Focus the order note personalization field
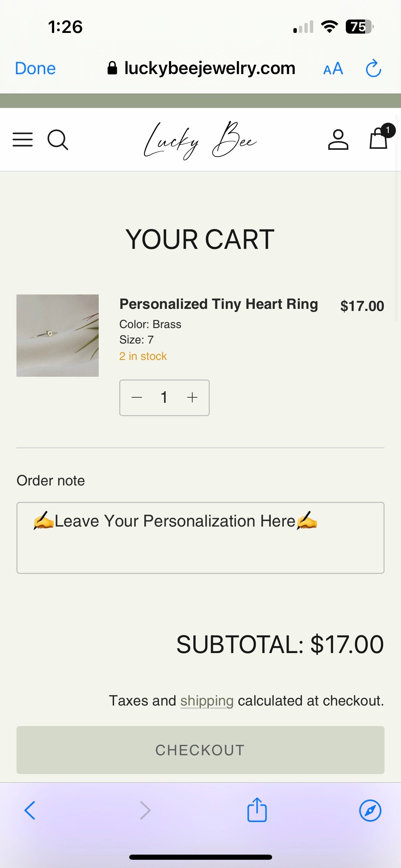401x868 pixels. tap(200, 538)
